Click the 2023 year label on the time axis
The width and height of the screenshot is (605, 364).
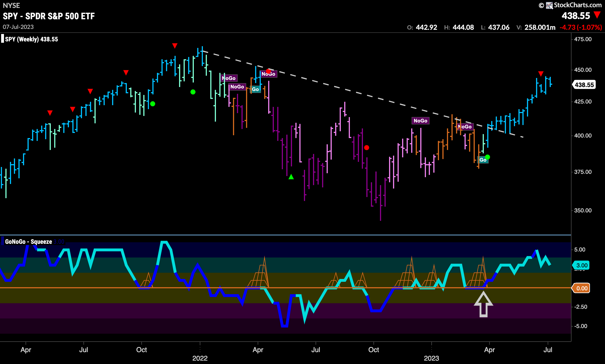tap(432, 358)
